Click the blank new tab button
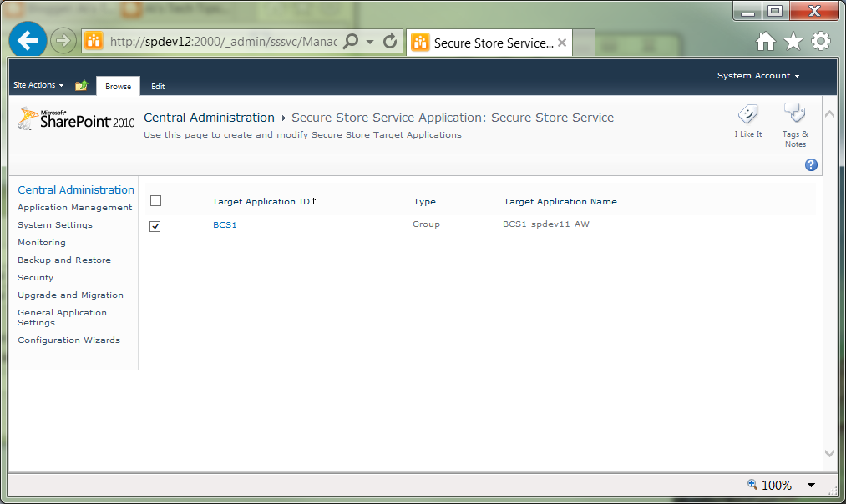Screen dimensions: 846x504 click(584, 43)
